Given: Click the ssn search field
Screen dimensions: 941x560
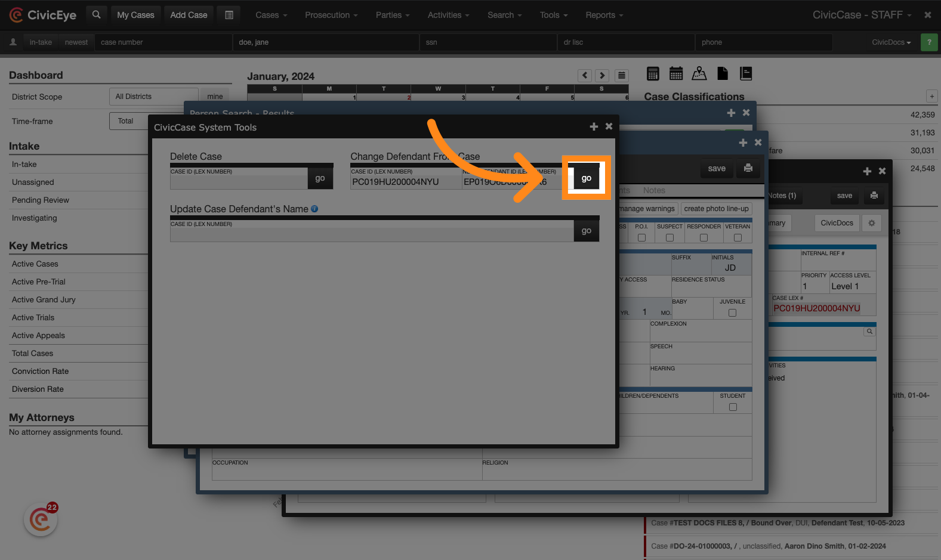Looking at the screenshot, I should coord(488,42).
